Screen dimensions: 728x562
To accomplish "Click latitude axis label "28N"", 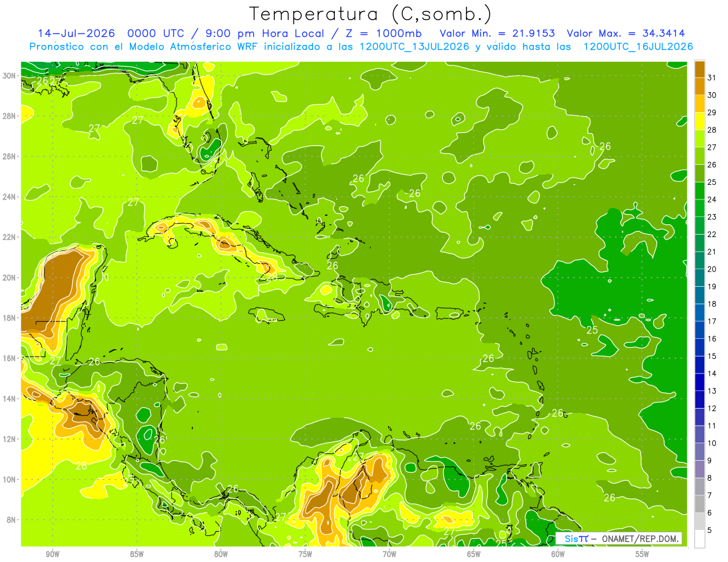I will click(10, 116).
